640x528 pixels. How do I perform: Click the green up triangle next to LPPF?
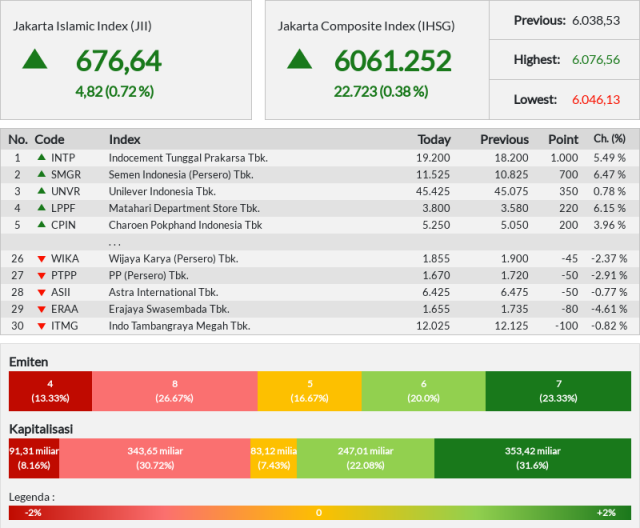[41, 208]
